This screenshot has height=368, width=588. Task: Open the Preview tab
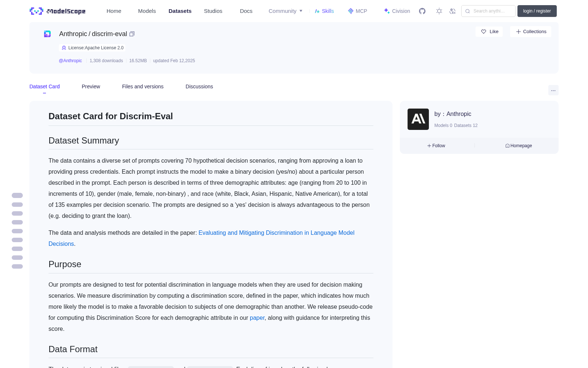(x=91, y=86)
